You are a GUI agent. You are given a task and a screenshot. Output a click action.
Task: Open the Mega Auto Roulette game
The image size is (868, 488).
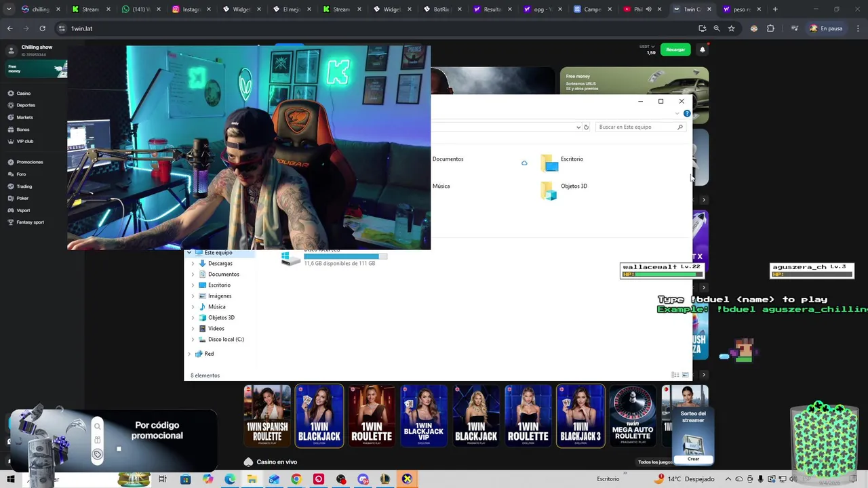[633, 415]
